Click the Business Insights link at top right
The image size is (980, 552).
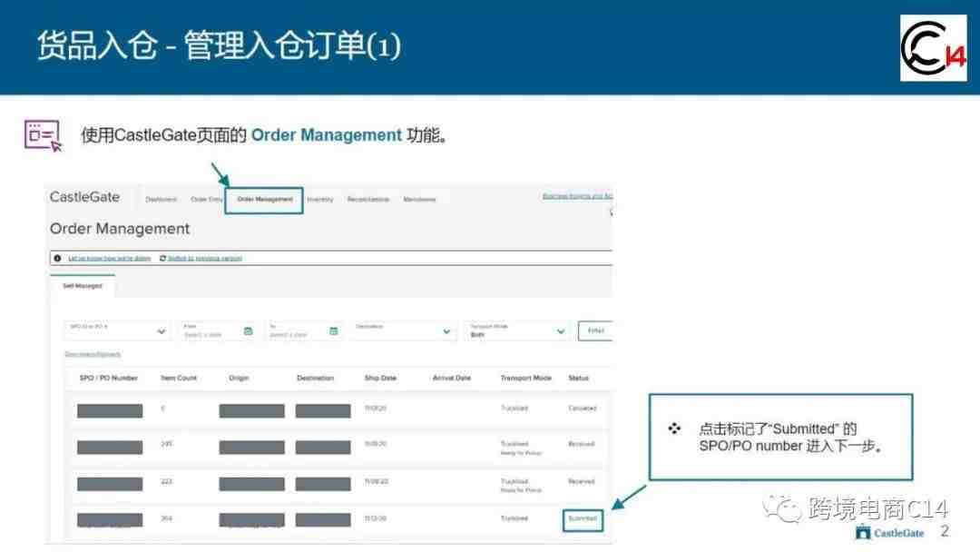coord(577,196)
